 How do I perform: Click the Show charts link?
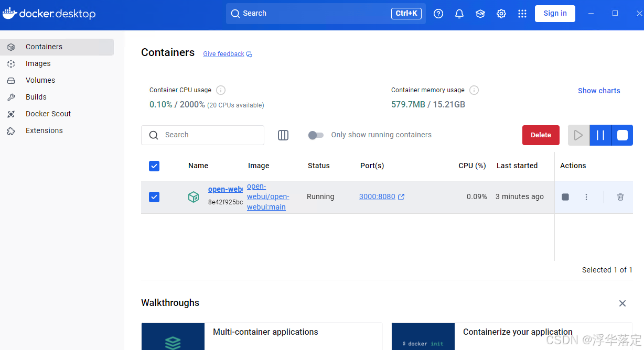(599, 91)
